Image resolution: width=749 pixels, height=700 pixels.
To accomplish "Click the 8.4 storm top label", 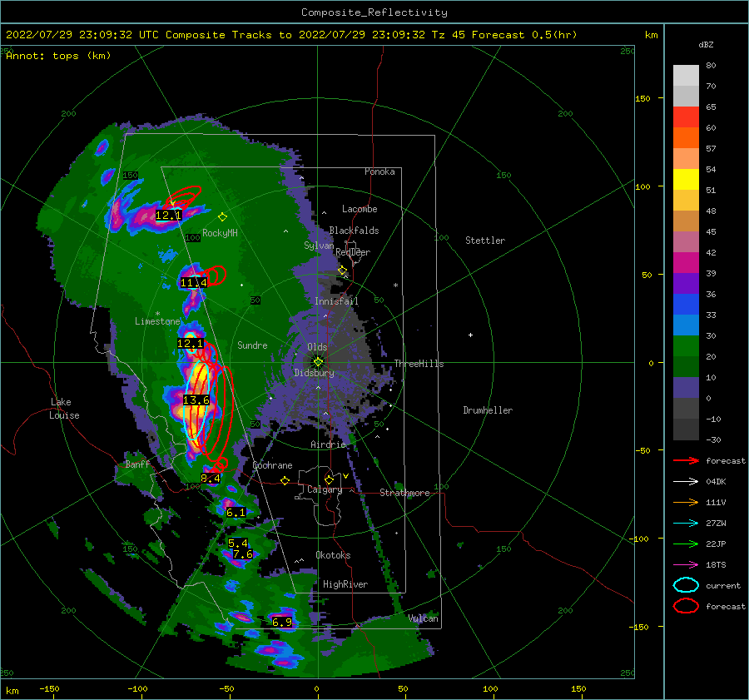I will coord(211,478).
